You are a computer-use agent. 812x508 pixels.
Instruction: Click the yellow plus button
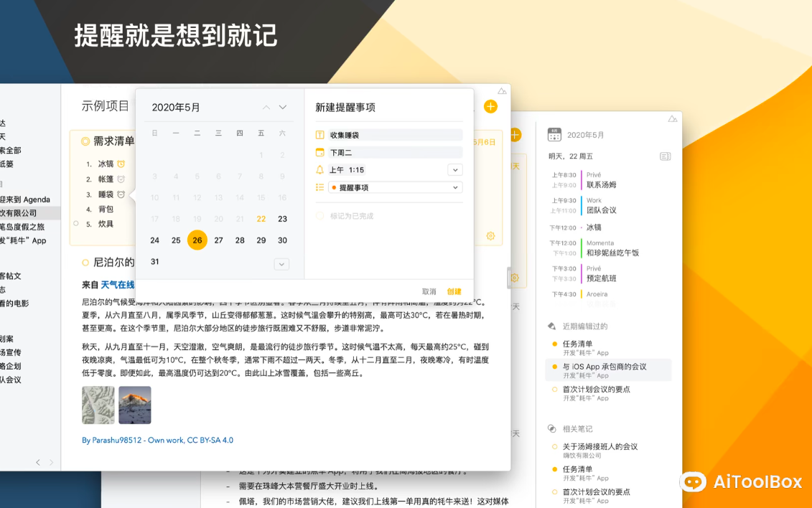490,106
